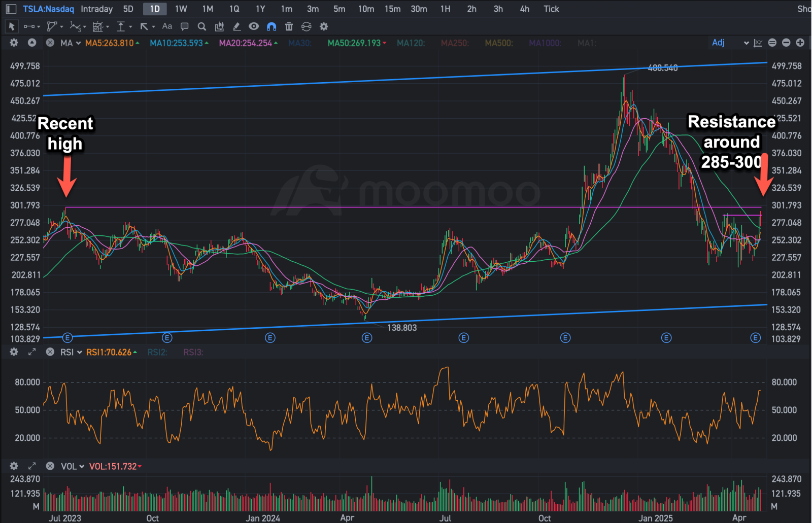Image resolution: width=812 pixels, height=523 pixels.
Task: Zoom out chart with minus icon
Action: click(786, 43)
